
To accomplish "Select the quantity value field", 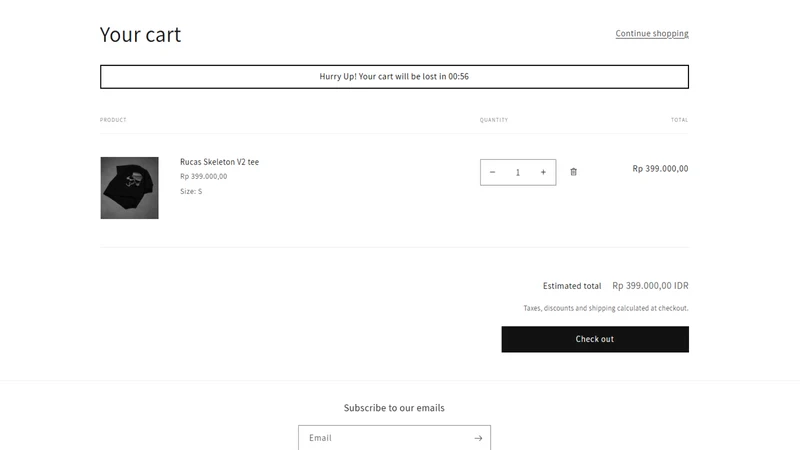I will point(518,172).
